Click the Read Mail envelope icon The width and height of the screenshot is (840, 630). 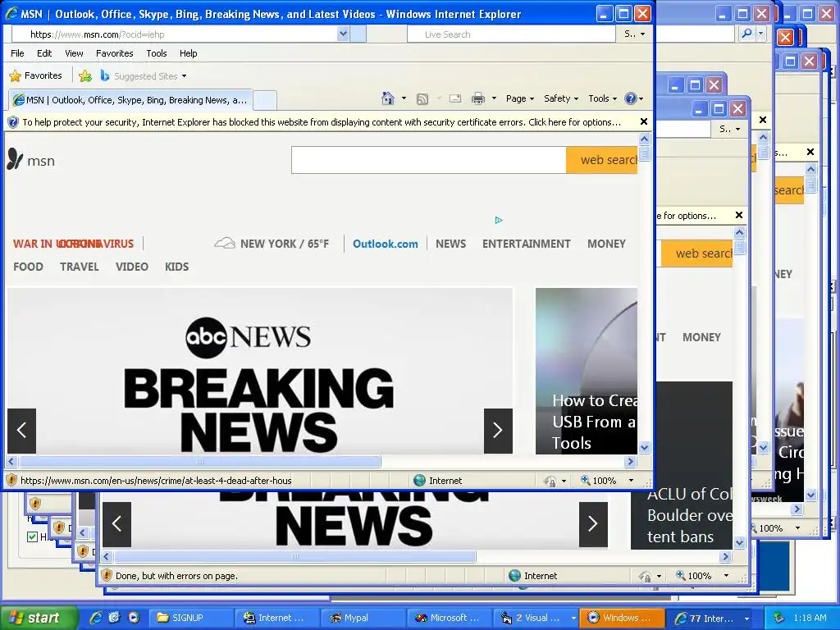(x=455, y=98)
